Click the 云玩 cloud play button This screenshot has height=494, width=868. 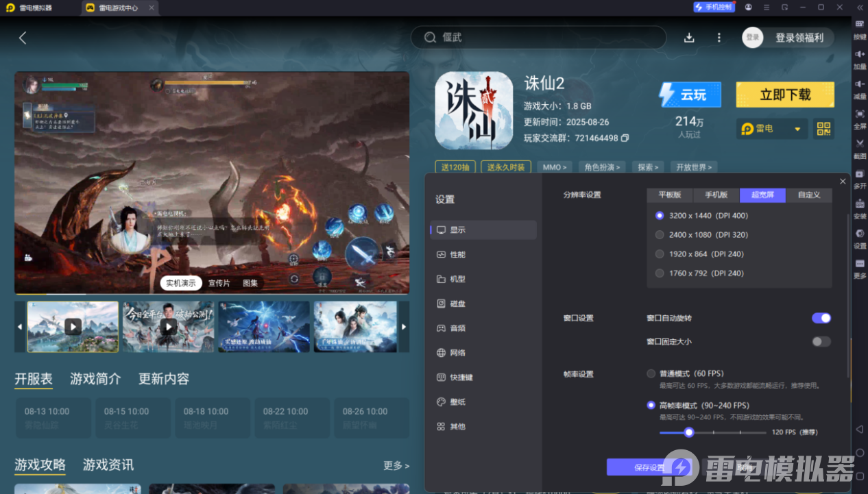point(690,95)
